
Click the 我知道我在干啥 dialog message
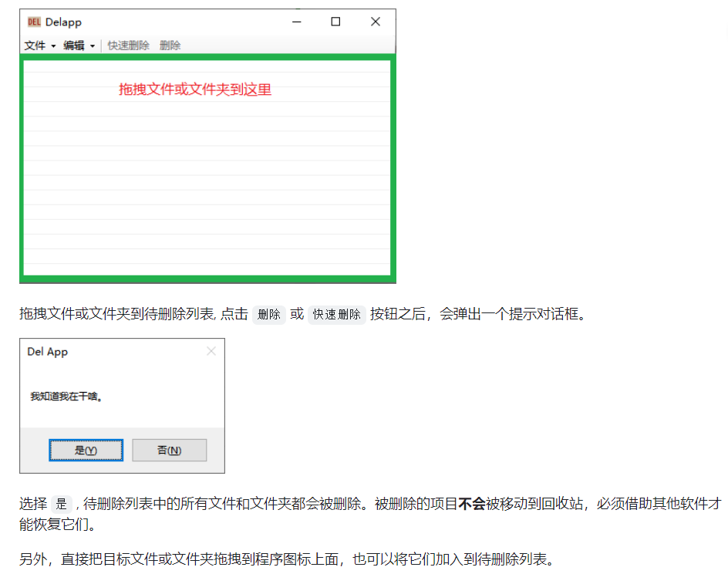coord(66,396)
